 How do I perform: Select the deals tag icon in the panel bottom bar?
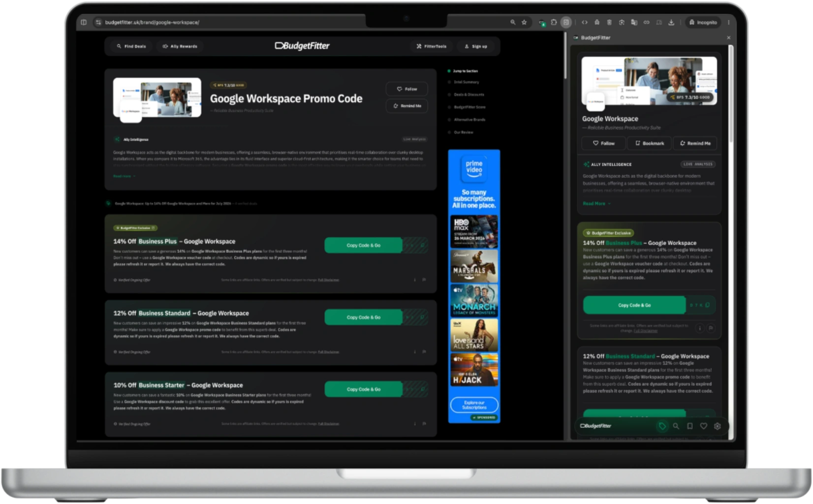point(662,426)
